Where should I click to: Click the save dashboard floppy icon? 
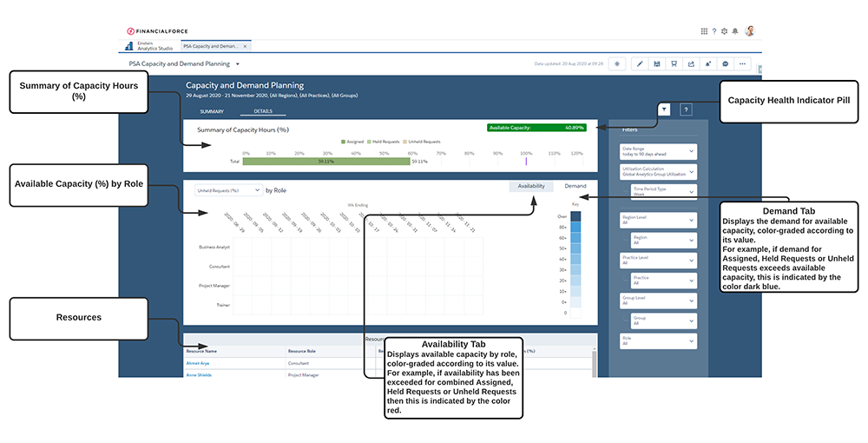pos(657,63)
